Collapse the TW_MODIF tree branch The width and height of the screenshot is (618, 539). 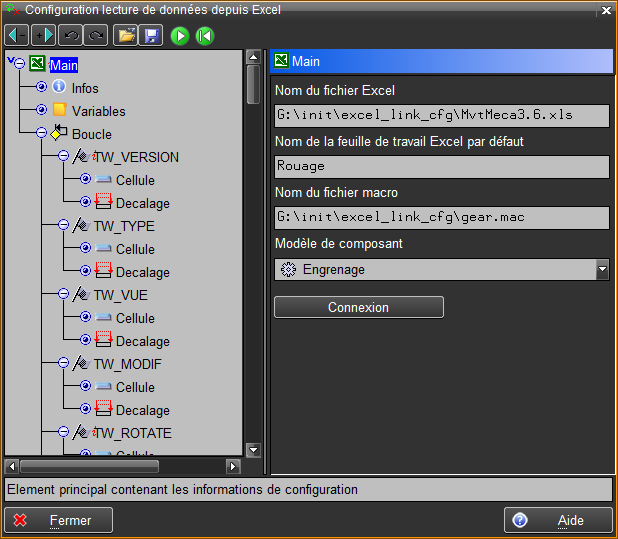click(x=63, y=364)
